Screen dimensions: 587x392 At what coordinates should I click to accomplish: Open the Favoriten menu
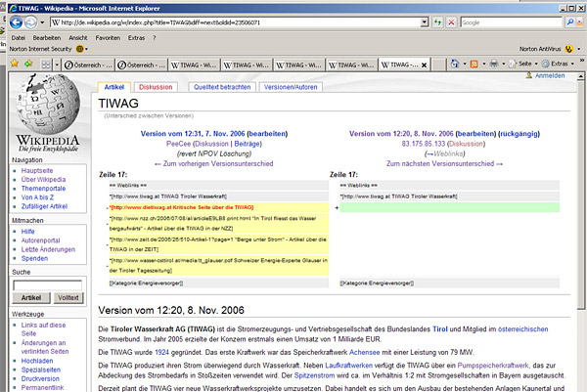[x=108, y=38]
